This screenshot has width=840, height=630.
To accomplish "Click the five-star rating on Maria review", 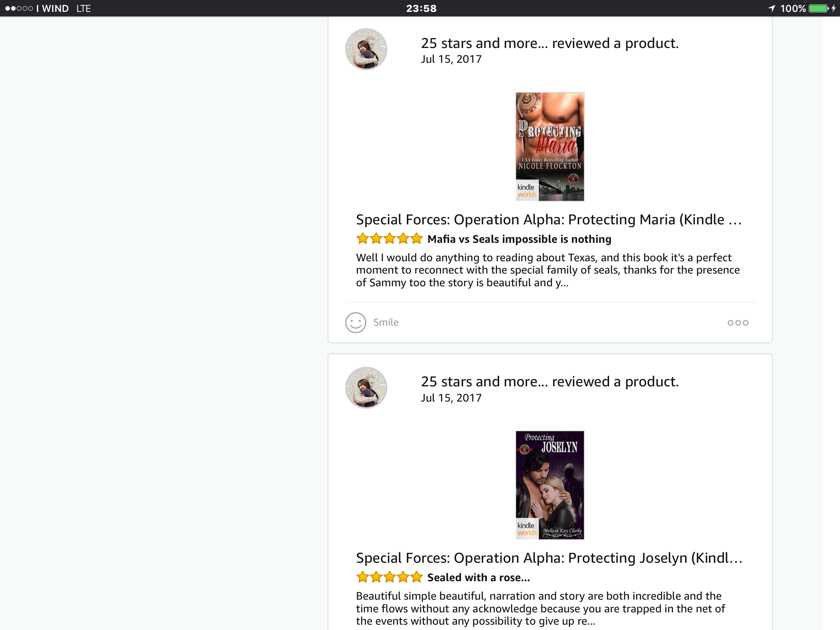I will click(x=389, y=239).
